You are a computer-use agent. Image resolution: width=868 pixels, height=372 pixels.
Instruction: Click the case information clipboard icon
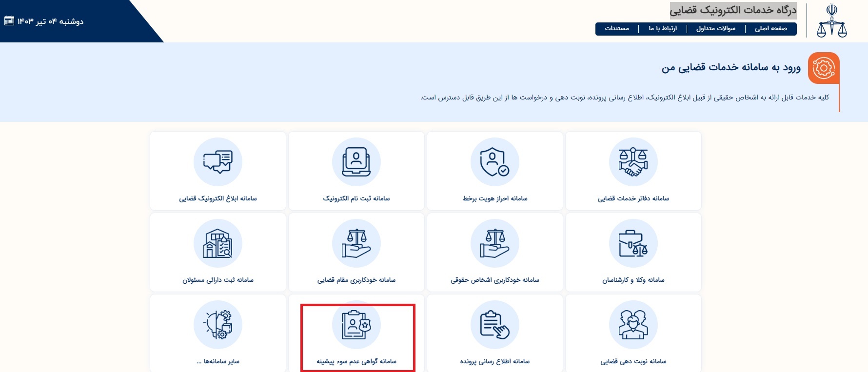pyautogui.click(x=494, y=325)
